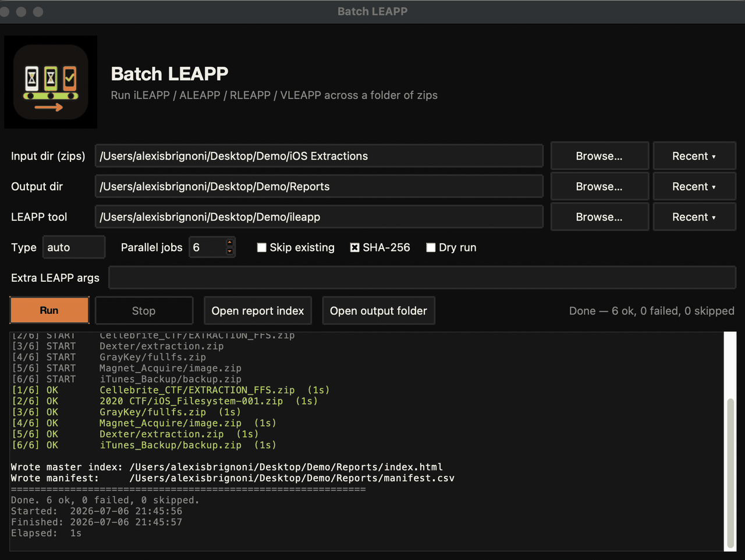The image size is (745, 560).
Task: Click the 'Elapsed: 1s' log line
Action: pyautogui.click(x=47, y=533)
